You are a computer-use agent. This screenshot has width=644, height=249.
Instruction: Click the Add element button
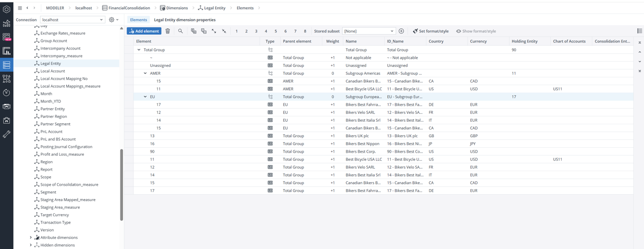[x=144, y=31]
